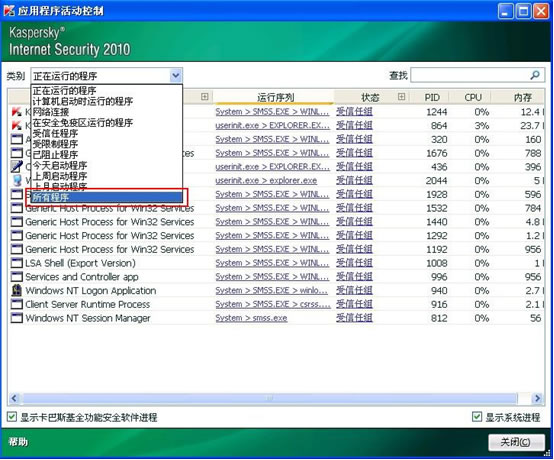The height and width of the screenshot is (460, 554).
Task: Click the Windows NT Logon Application icon
Action: click(x=16, y=290)
